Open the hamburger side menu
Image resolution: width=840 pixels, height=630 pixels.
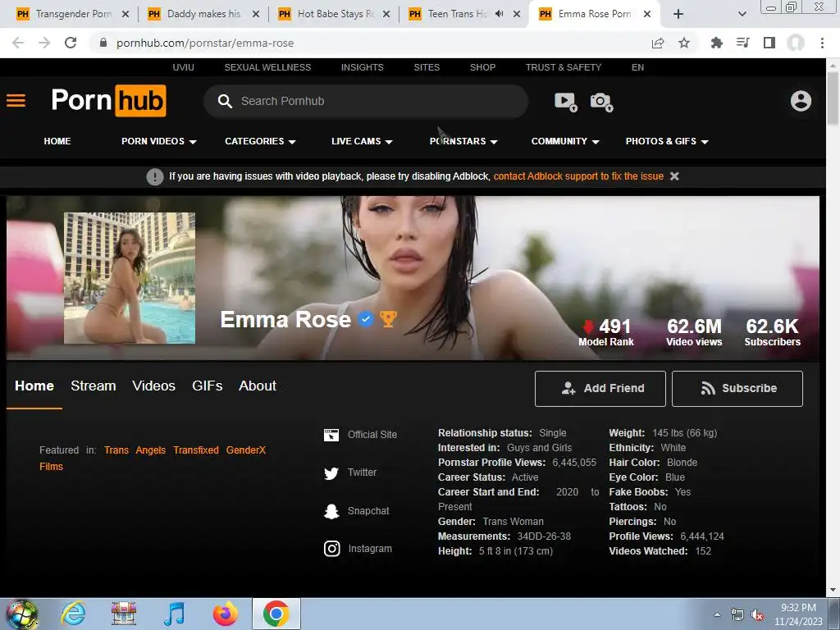tap(16, 101)
